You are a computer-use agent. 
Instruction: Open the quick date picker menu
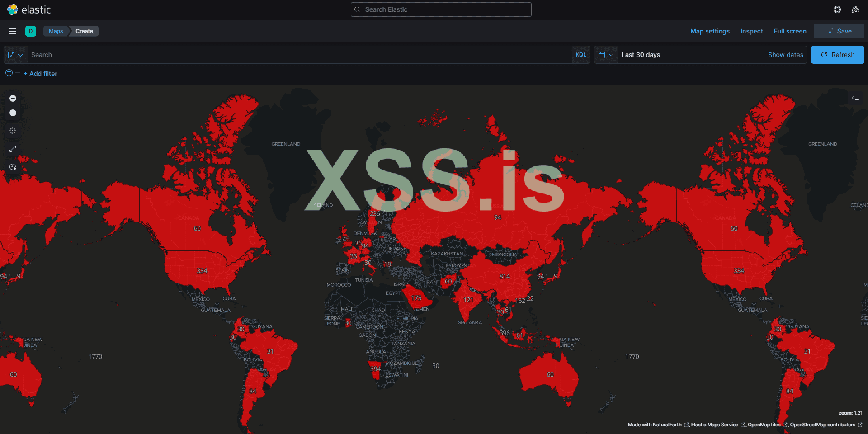pos(606,55)
